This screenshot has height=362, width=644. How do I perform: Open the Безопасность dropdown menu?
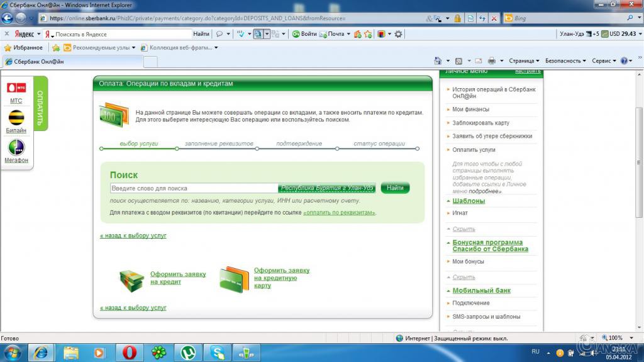tap(565, 61)
